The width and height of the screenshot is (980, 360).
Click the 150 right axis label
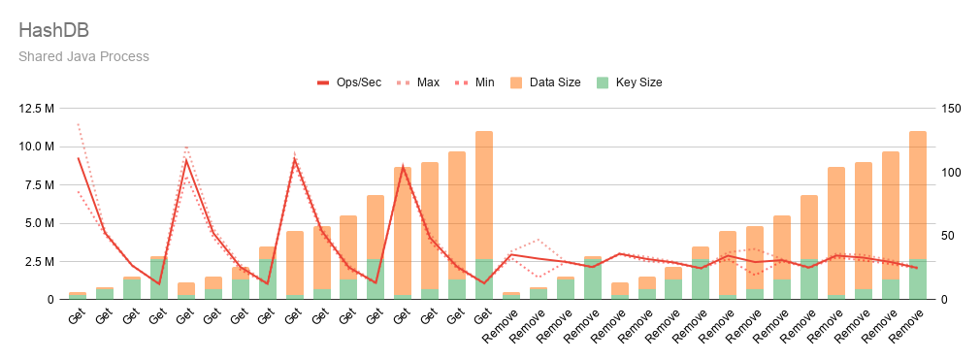point(951,109)
